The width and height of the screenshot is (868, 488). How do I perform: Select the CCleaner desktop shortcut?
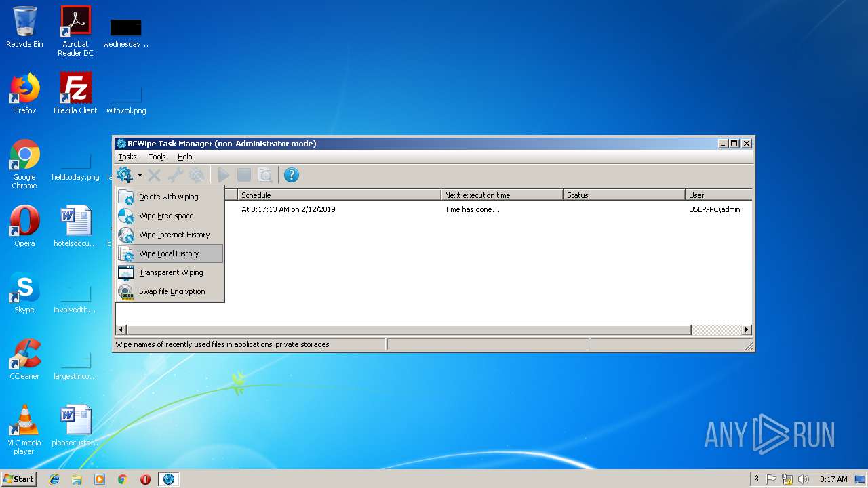click(24, 359)
